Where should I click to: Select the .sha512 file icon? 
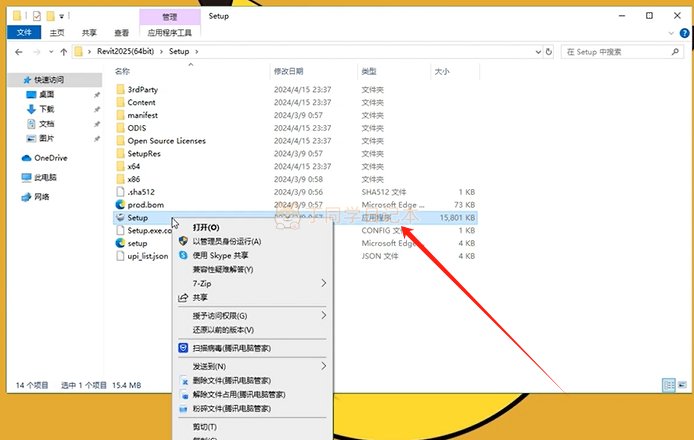point(120,192)
